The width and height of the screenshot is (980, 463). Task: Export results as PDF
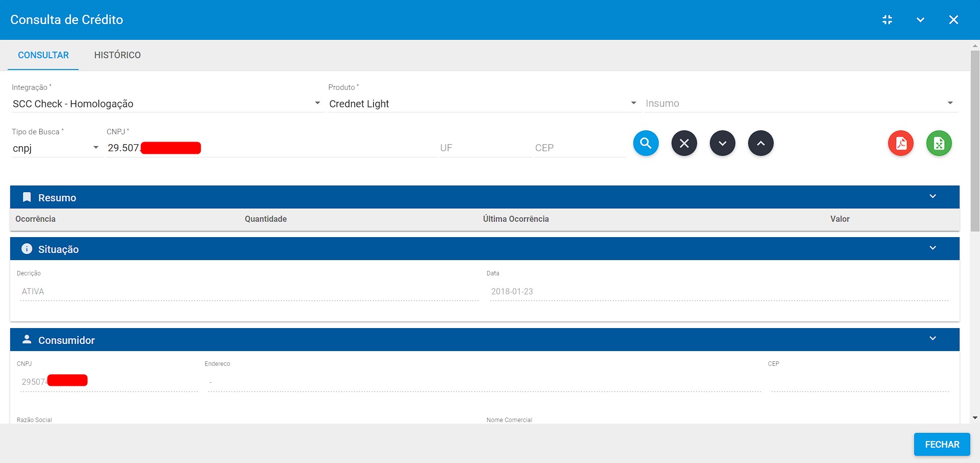[x=900, y=143]
